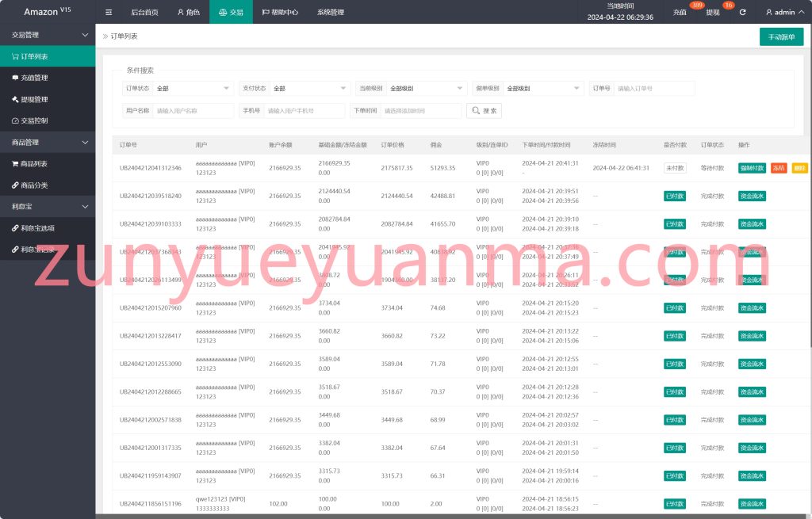
Task: Open 资金流水 for order UB2404212001317335
Action: pos(752,448)
